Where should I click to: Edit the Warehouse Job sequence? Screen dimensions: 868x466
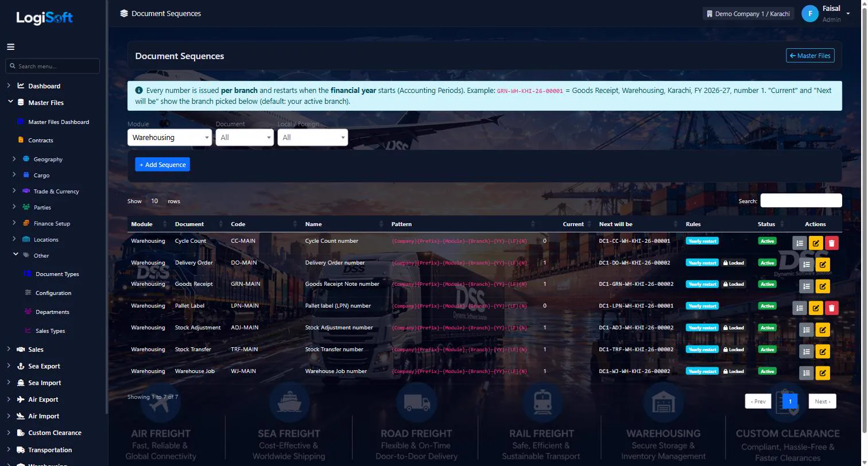(823, 374)
